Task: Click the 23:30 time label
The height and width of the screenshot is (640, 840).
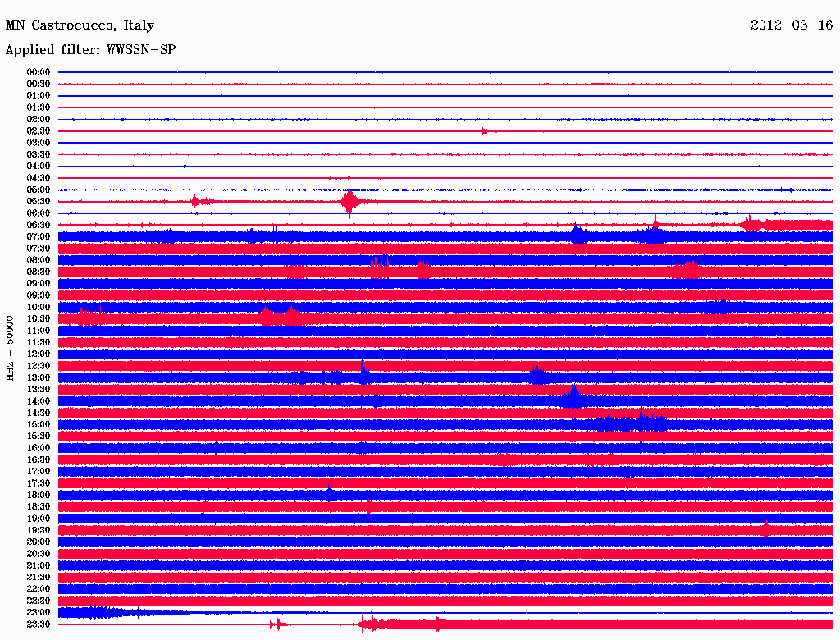Action: pyautogui.click(x=39, y=624)
